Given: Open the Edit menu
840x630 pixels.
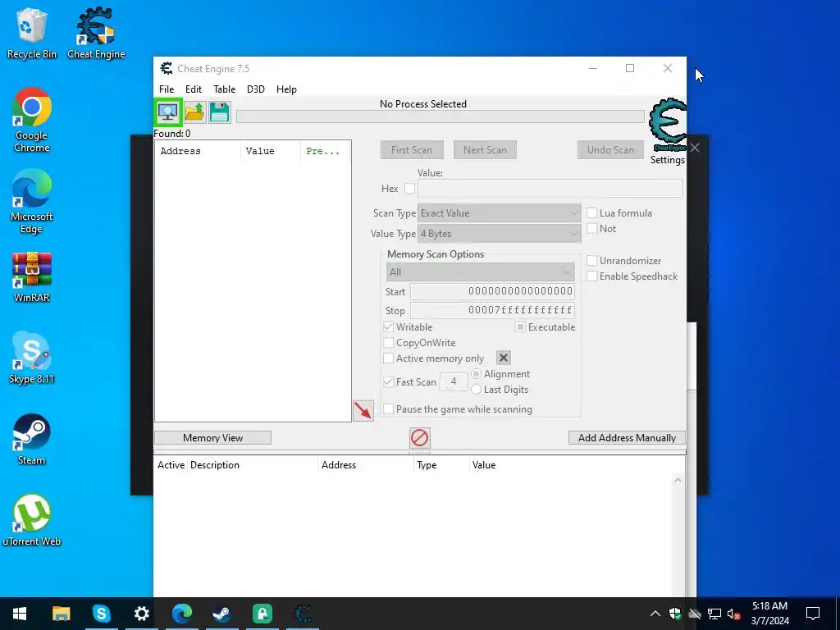Looking at the screenshot, I should (194, 89).
